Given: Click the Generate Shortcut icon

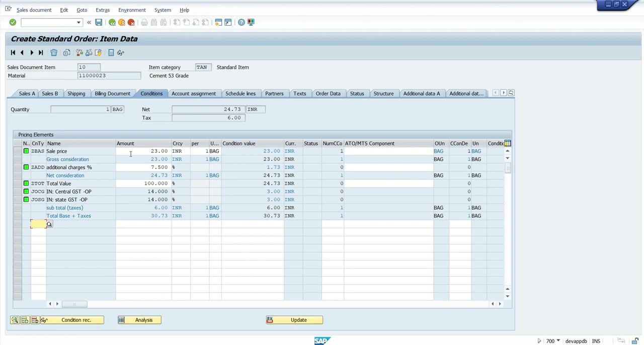Looking at the screenshot, I should pos(228,22).
